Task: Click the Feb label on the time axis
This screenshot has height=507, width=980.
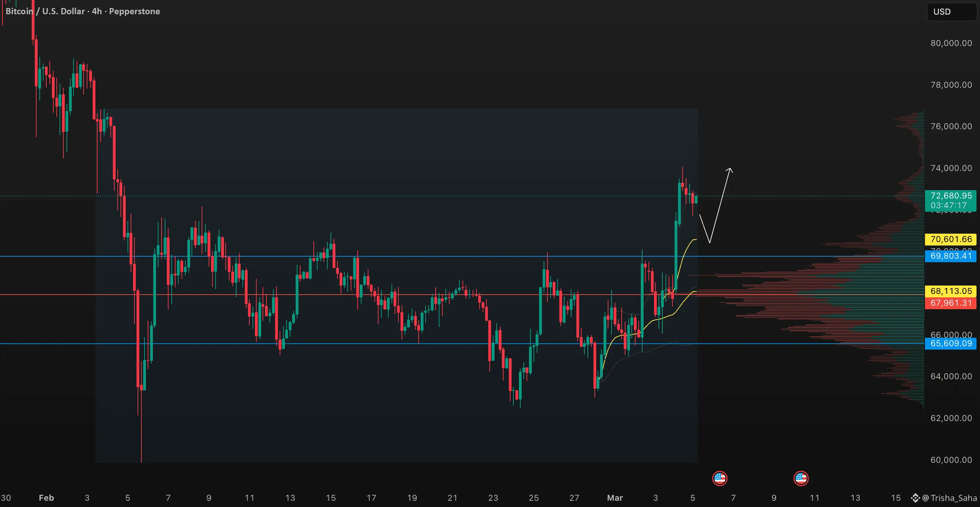Action: pyautogui.click(x=46, y=498)
